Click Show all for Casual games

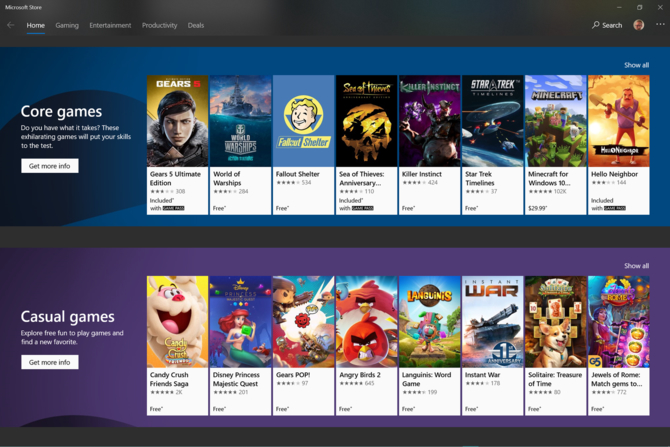click(636, 266)
